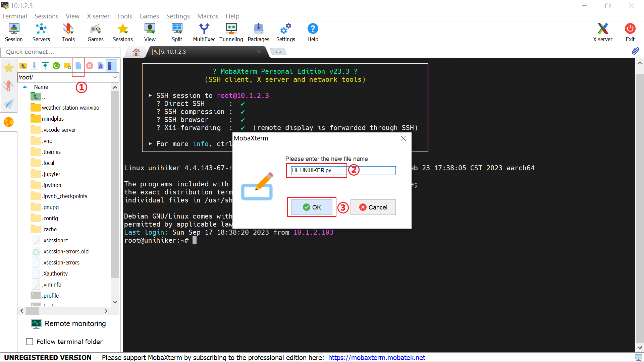Collapse the Name column tree header
The height and width of the screenshot is (362, 644).
25,86
